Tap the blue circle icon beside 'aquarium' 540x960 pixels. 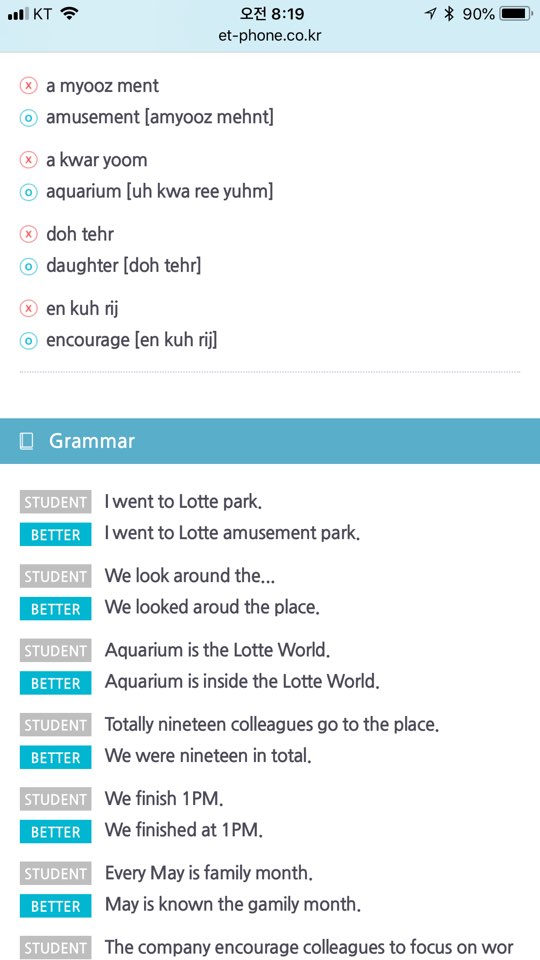tap(29, 192)
